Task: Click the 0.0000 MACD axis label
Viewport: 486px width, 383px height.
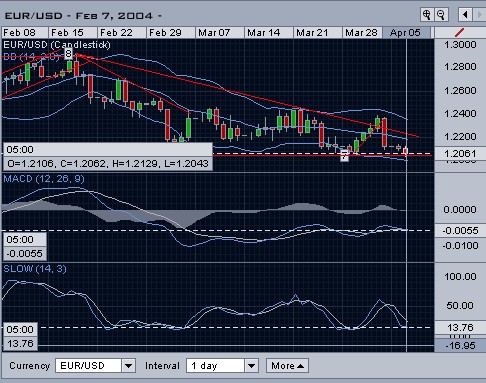Action: coord(460,210)
